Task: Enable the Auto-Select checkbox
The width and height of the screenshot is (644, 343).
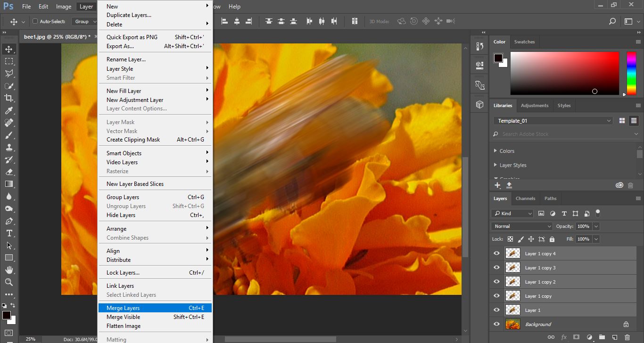Action: [35, 21]
